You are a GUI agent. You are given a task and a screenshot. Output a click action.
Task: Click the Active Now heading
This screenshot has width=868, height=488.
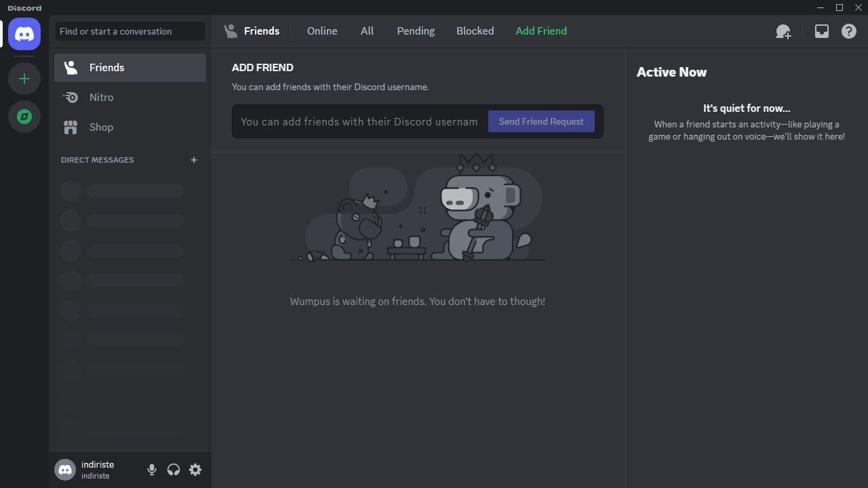tap(671, 72)
